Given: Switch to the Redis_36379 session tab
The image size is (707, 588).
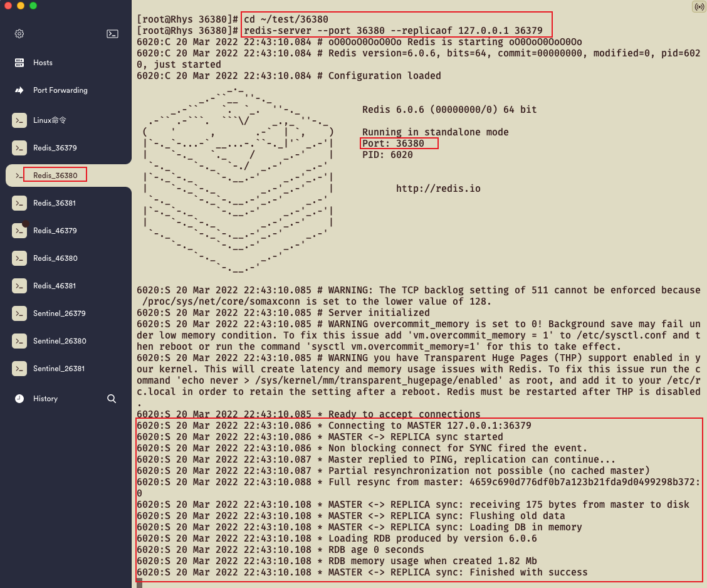Looking at the screenshot, I should [x=55, y=148].
